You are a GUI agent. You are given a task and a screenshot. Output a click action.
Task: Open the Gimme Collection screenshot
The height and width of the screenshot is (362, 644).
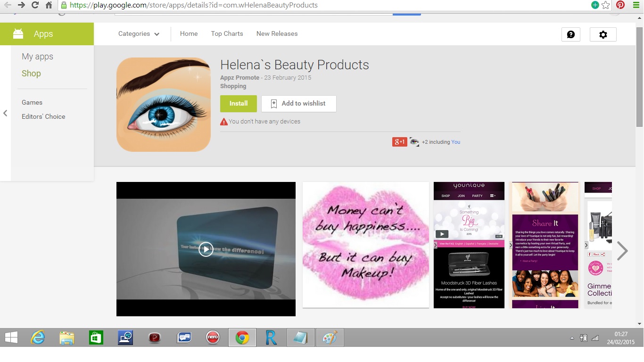[598, 245]
